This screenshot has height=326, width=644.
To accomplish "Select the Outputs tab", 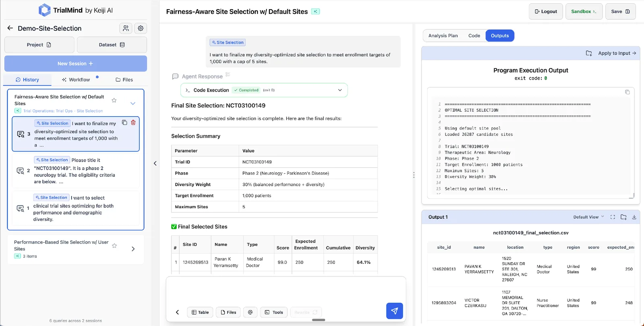I will (500, 36).
